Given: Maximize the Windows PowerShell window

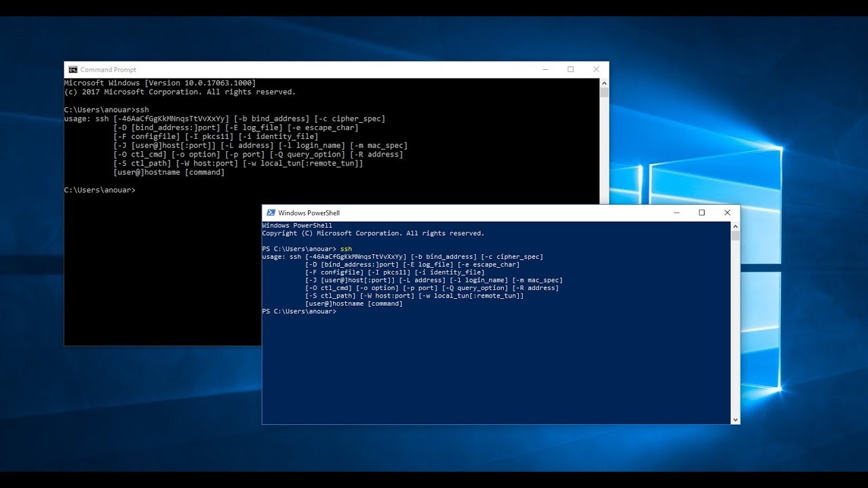Looking at the screenshot, I should point(701,213).
